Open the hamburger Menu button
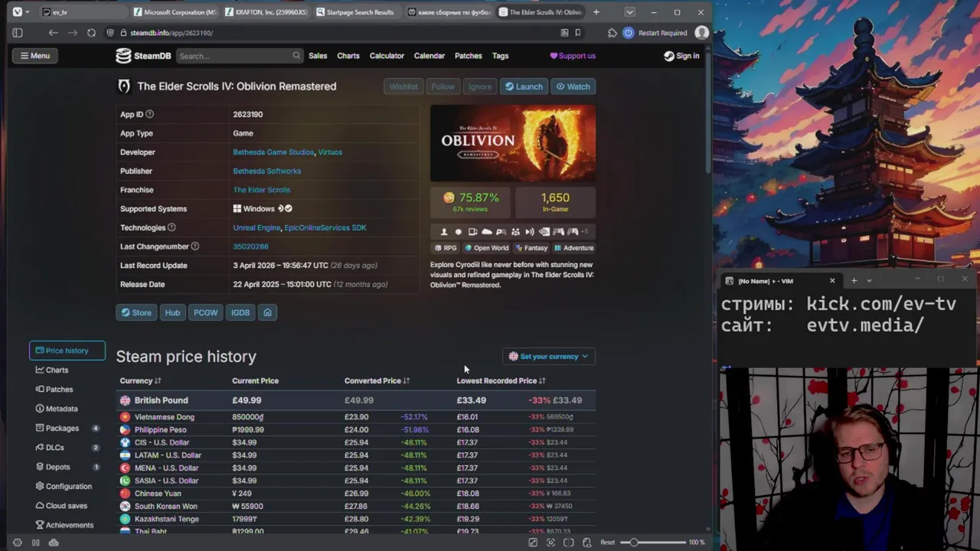The height and width of the screenshot is (551, 980). tap(35, 56)
